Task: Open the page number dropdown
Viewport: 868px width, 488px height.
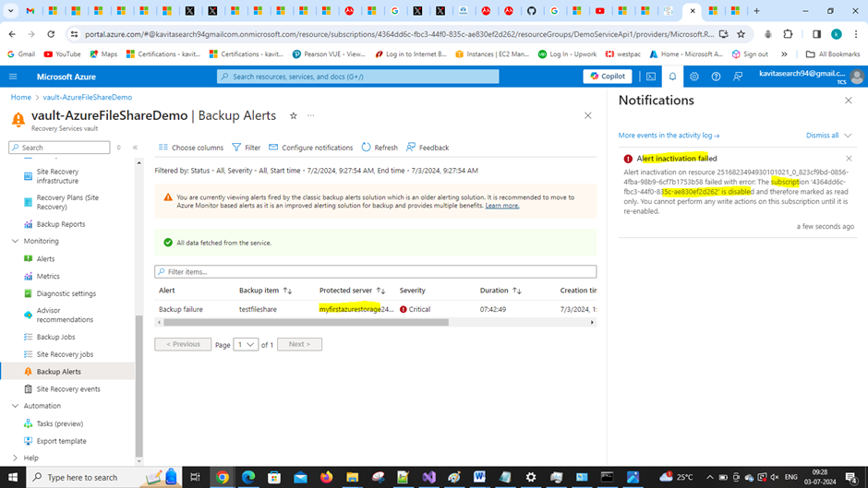Action: tap(246, 344)
